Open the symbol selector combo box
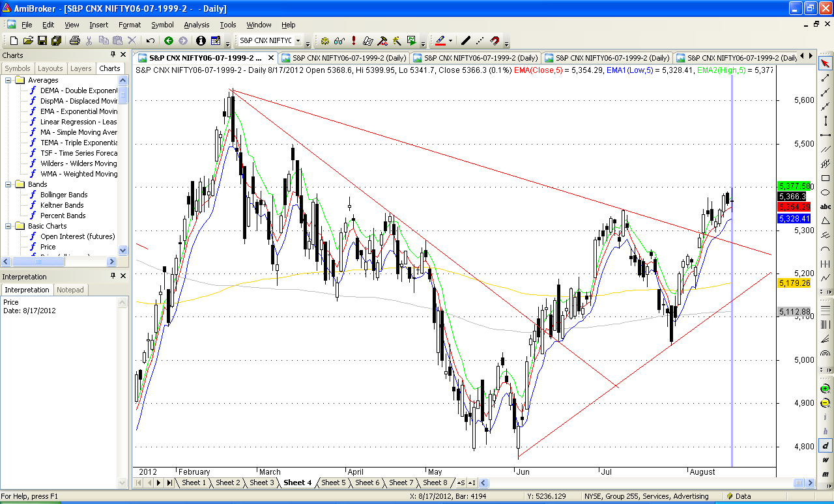The image size is (834, 504). [271, 40]
